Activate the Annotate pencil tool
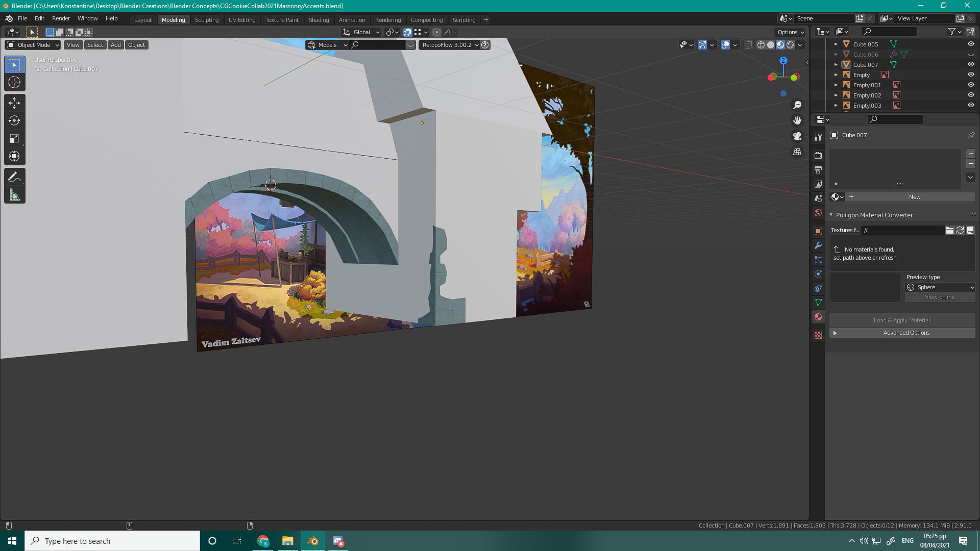Viewport: 980px width, 551px height. [14, 178]
